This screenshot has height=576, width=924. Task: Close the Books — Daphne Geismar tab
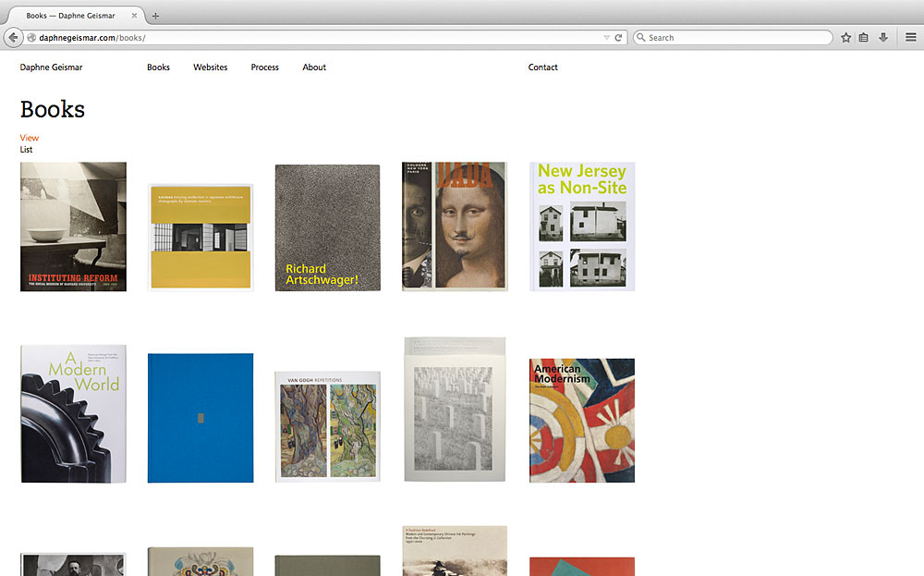coord(135,16)
